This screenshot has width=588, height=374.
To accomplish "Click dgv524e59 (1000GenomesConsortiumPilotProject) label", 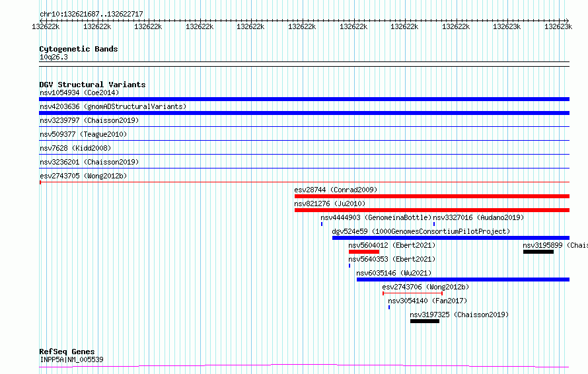I will coord(421,231).
